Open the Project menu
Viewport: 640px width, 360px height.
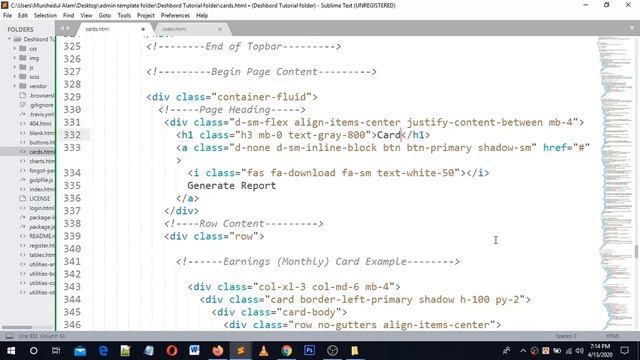pos(146,16)
